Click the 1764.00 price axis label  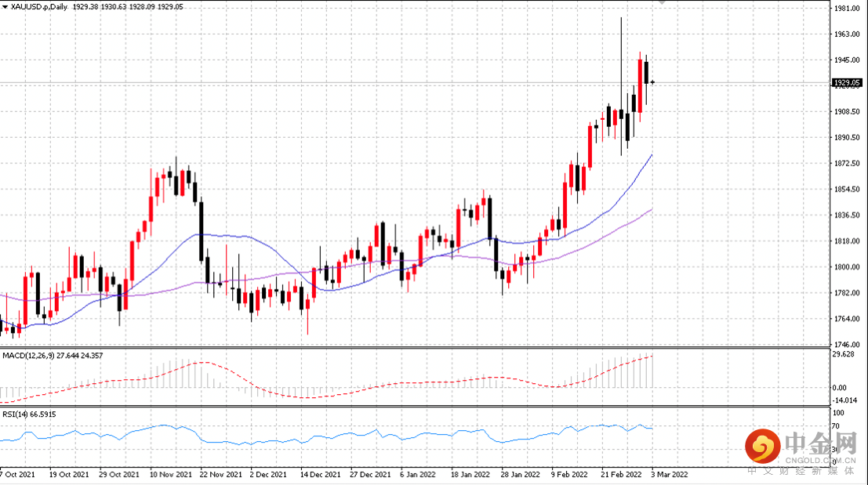point(846,319)
